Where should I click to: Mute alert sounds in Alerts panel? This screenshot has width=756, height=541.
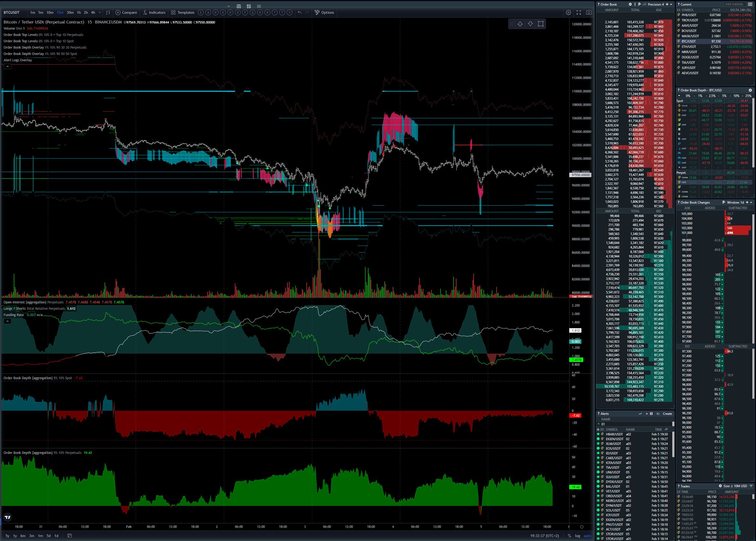tap(658, 414)
